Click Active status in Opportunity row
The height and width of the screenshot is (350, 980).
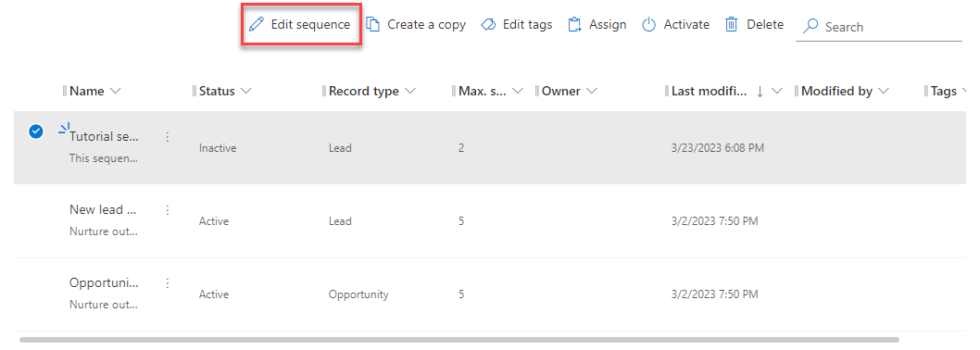tap(214, 294)
